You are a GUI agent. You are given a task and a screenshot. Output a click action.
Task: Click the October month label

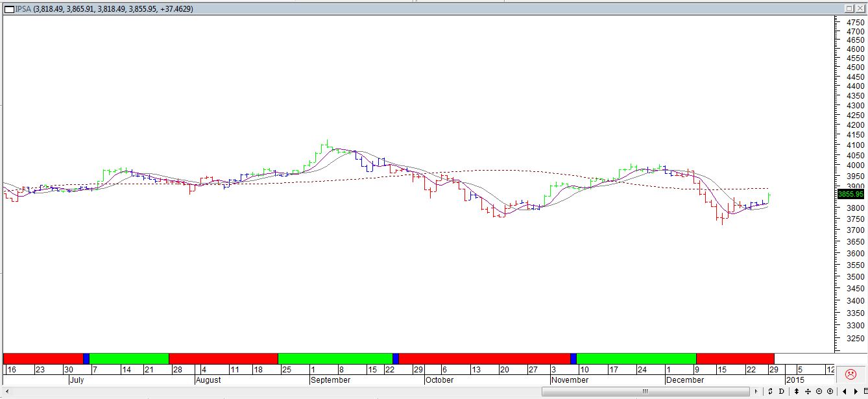(440, 380)
